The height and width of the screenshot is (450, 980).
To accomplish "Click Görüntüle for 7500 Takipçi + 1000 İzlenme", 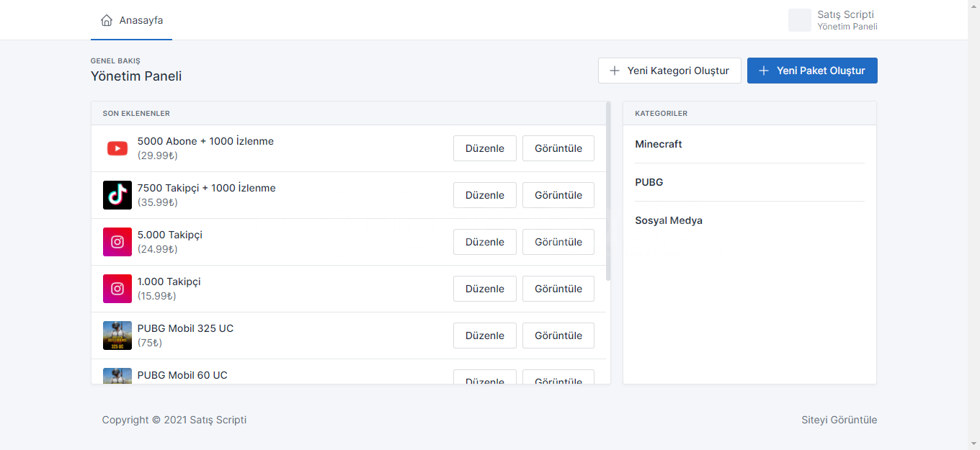I will [558, 195].
